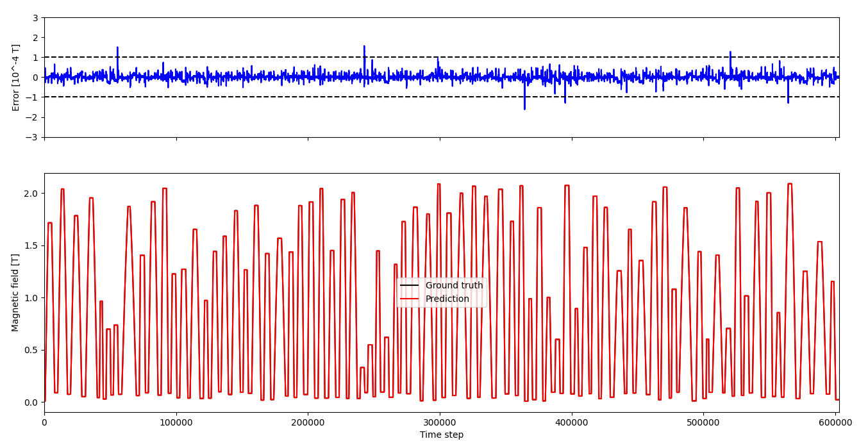Image resolution: width=868 pixels, height=448 pixels.
Task: Click the 0.5 tick on magnetic field axis
Action: coord(30,350)
